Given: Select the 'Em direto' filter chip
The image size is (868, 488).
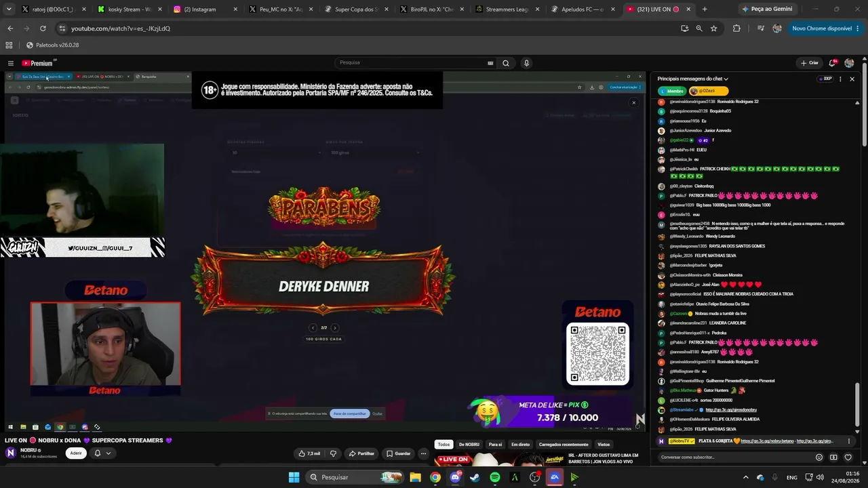Looking at the screenshot, I should (521, 445).
